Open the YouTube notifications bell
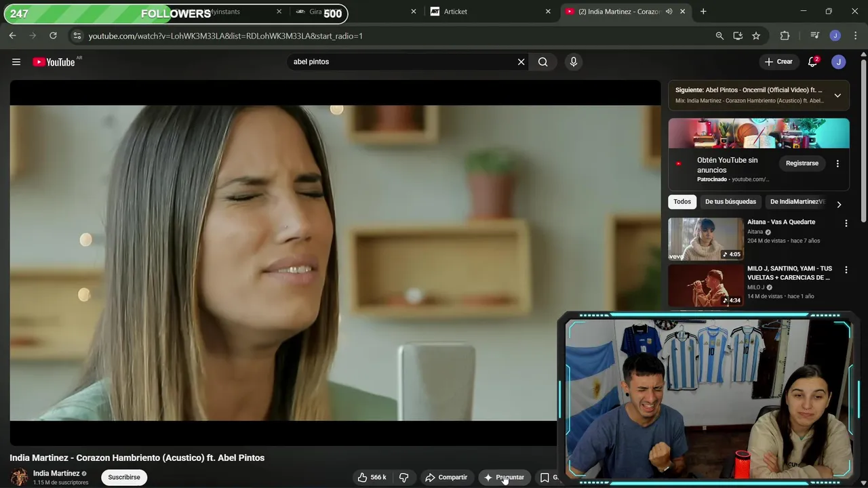The width and height of the screenshot is (868, 488). [812, 62]
